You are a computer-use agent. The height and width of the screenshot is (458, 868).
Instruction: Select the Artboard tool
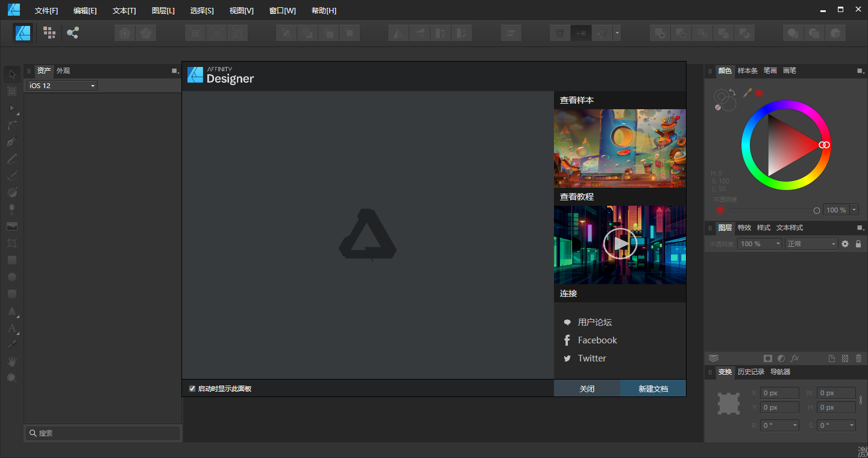pos(11,91)
